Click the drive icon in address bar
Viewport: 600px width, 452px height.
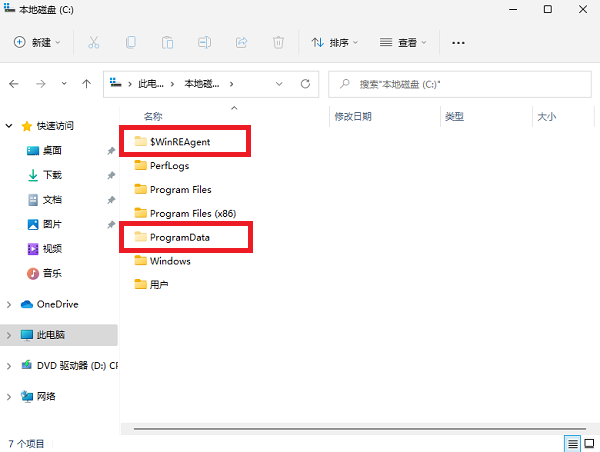116,82
